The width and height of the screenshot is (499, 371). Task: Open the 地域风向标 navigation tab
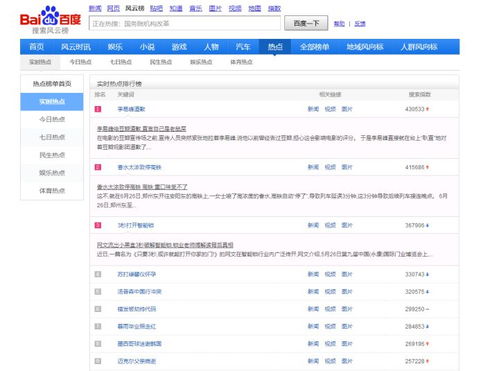click(x=365, y=47)
